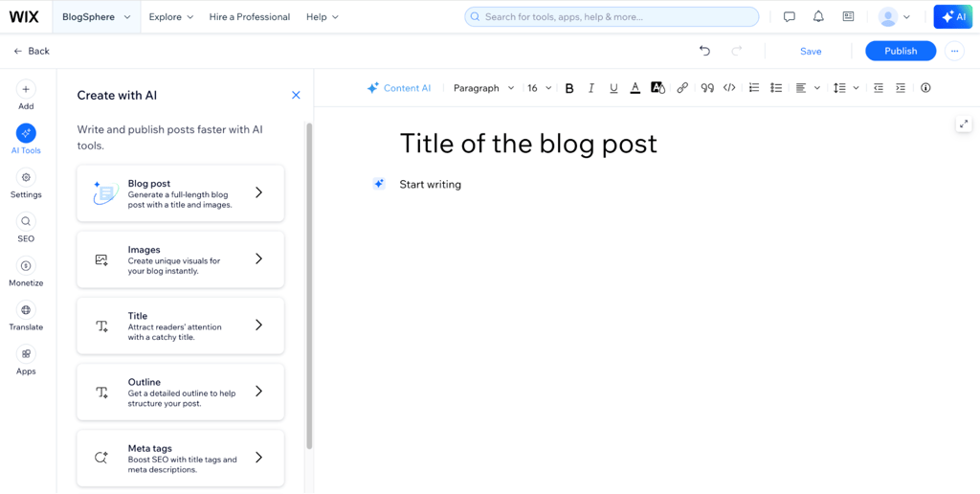The height and width of the screenshot is (494, 980).
Task: Open the Images AI tool card
Action: tap(180, 258)
